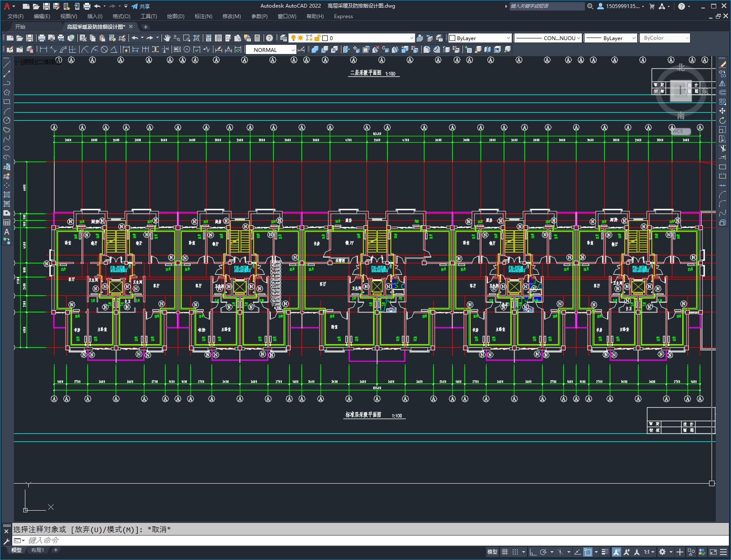Select the Rotate tool in the right modify toolbar
The width and height of the screenshot is (731, 560).
[x=723, y=120]
